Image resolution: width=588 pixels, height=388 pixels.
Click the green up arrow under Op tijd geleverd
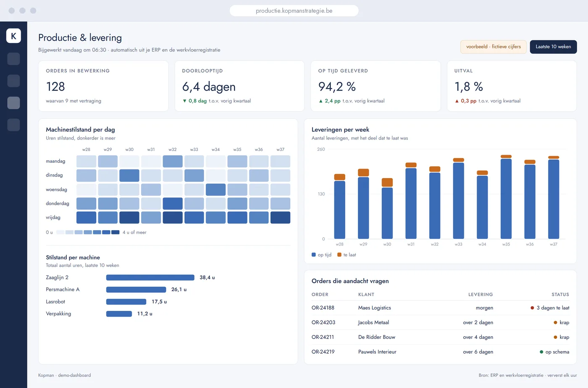320,101
